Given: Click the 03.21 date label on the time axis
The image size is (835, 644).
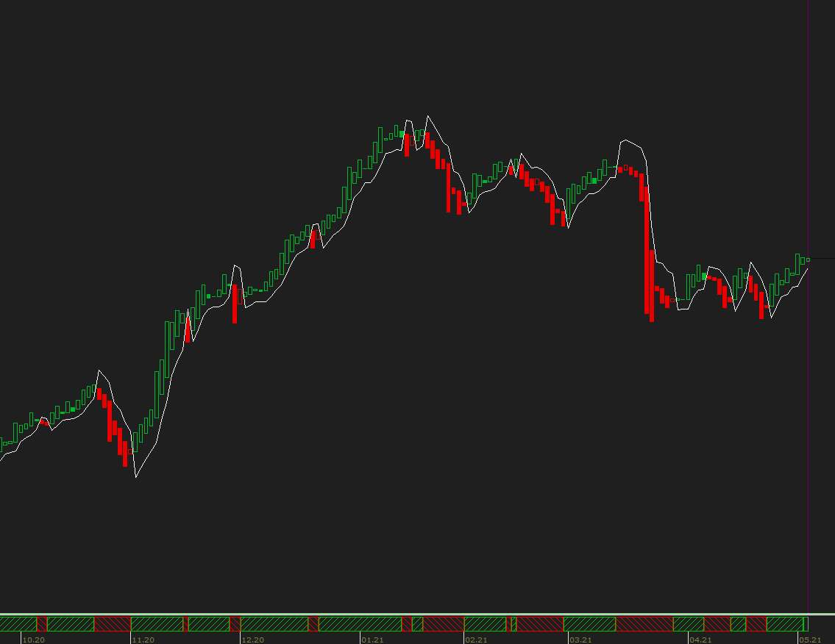Looking at the screenshot, I should pyautogui.click(x=580, y=640).
